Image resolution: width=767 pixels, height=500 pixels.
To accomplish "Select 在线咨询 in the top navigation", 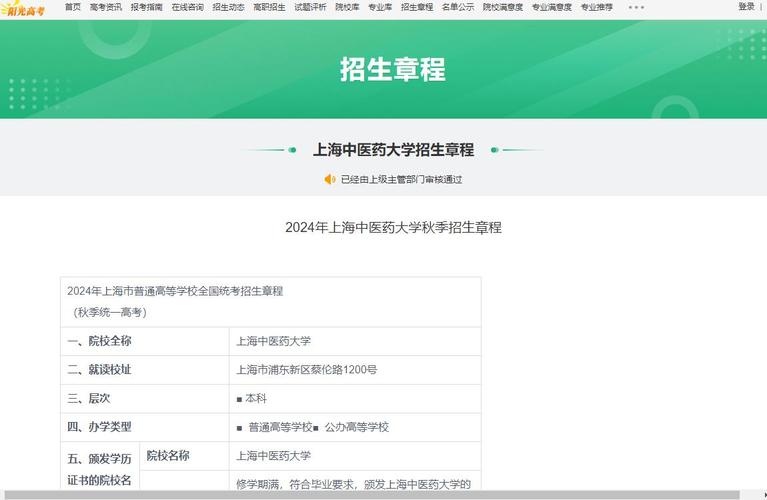I will point(187,7).
